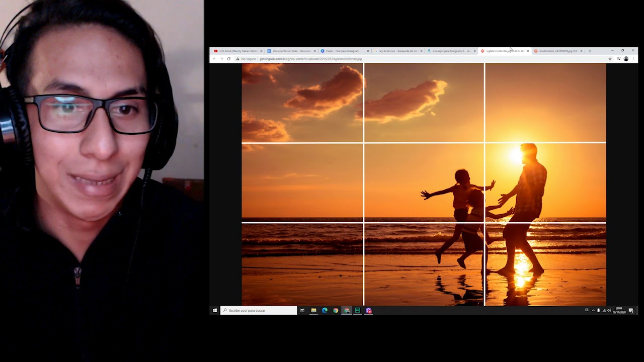Click the 'No seguro' site security warning

(246, 59)
